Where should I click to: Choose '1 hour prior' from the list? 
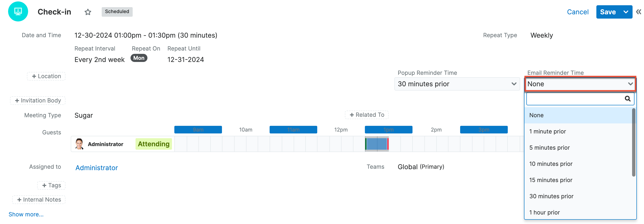(544, 212)
